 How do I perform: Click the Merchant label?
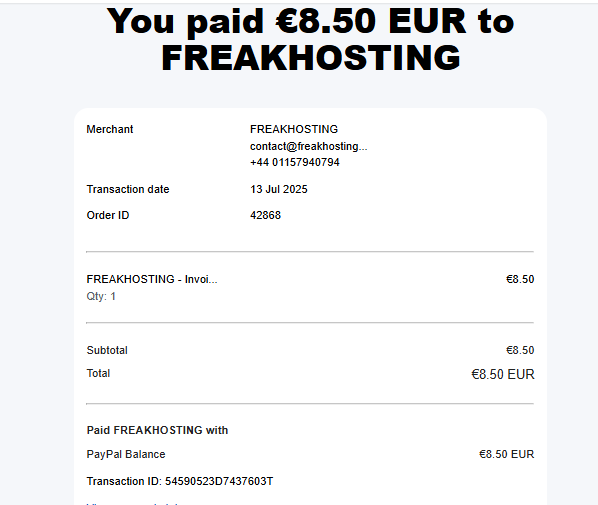pos(110,129)
